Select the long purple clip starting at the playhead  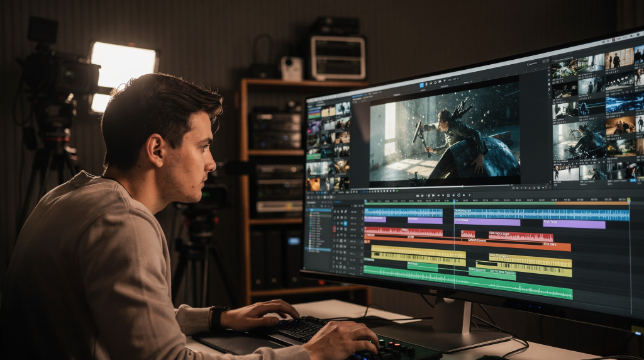[x=487, y=222]
